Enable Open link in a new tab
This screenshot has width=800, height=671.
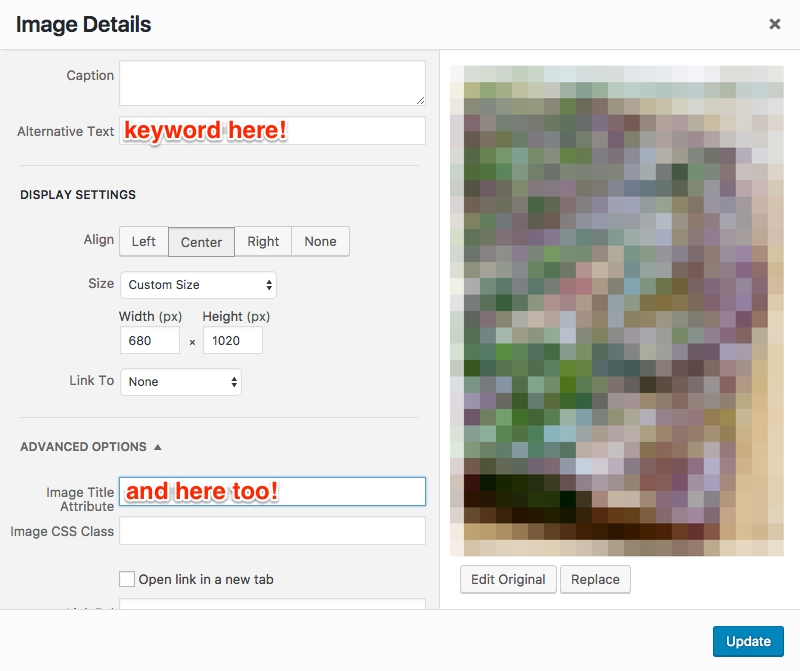tap(127, 579)
